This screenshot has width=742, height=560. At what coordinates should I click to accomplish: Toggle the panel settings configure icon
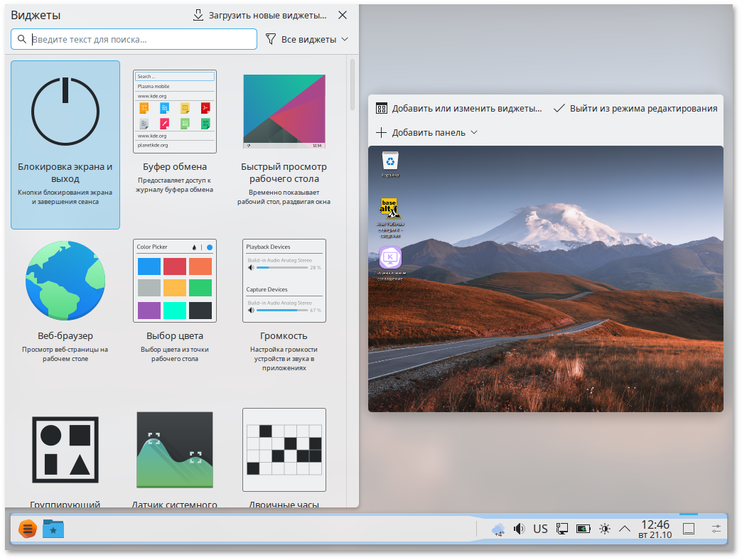pyautogui.click(x=716, y=529)
